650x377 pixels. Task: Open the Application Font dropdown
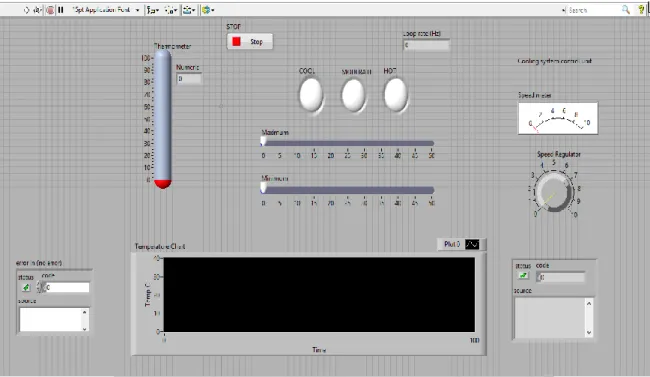coord(107,10)
